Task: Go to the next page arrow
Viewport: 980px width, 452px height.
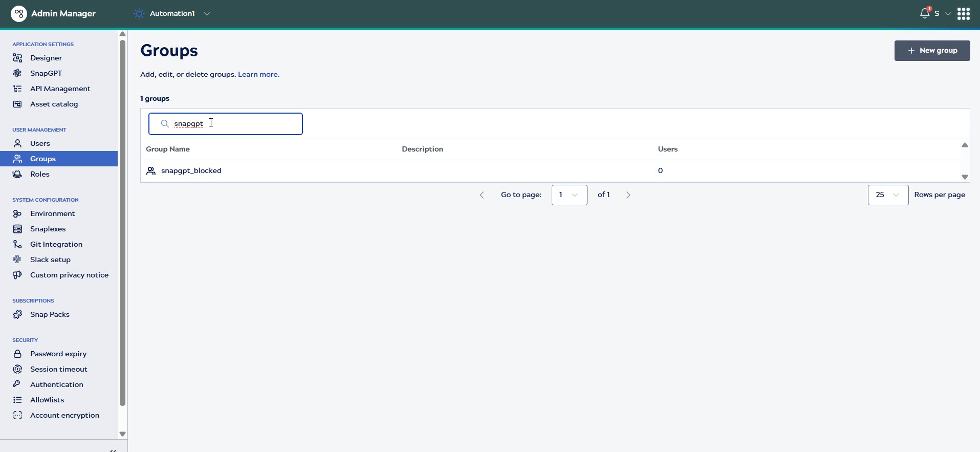Action: pyautogui.click(x=628, y=195)
